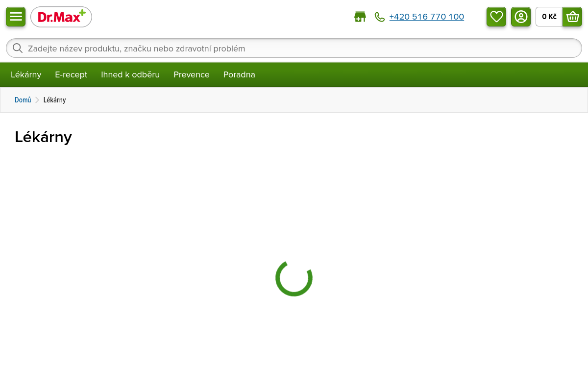The width and height of the screenshot is (588, 392).
Task: Open the E-recept menu item
Action: (x=71, y=74)
